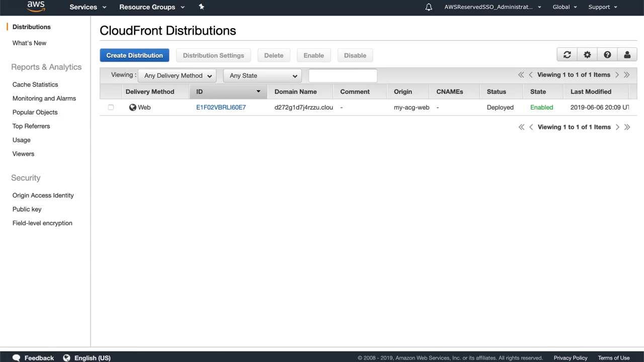Open table settings gear icon
This screenshot has height=362, width=644.
(587, 55)
